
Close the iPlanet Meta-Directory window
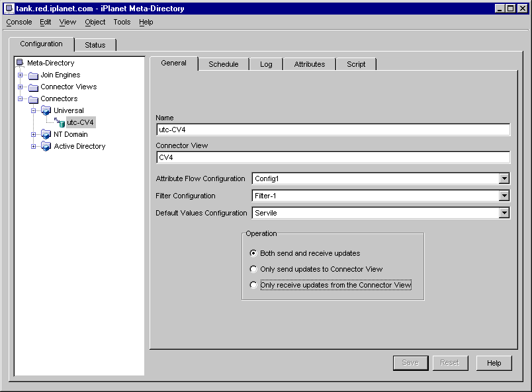pos(523,9)
